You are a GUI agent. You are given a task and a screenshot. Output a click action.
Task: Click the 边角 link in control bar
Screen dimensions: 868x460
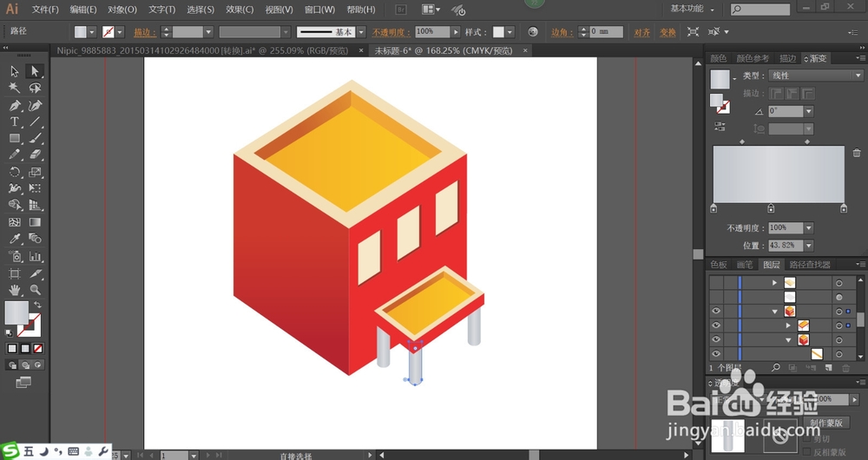tap(562, 33)
